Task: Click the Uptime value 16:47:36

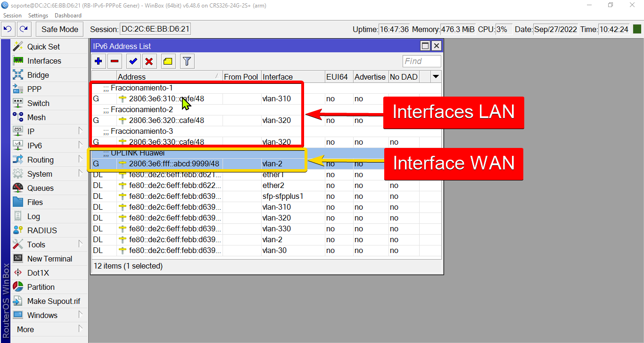Action: pyautogui.click(x=395, y=29)
